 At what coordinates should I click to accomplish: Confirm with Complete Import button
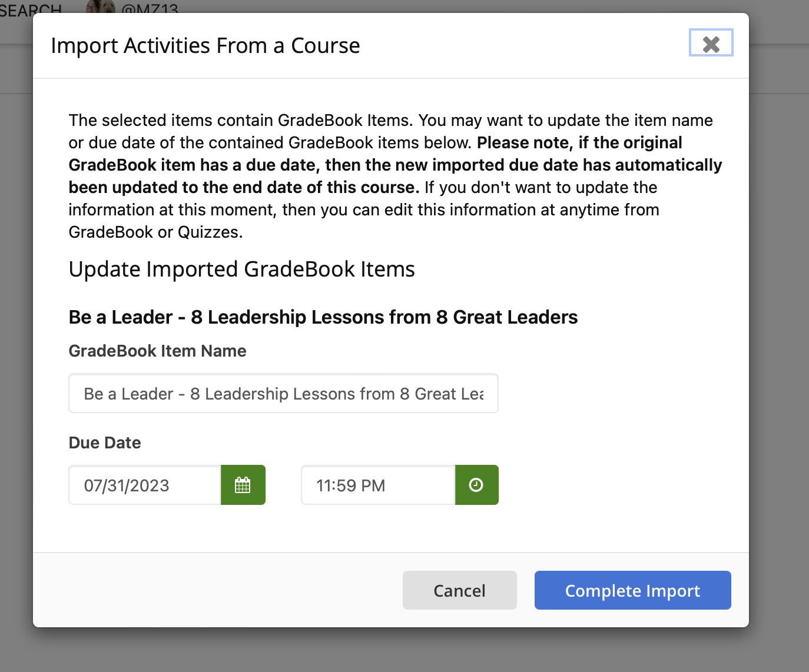(x=633, y=590)
